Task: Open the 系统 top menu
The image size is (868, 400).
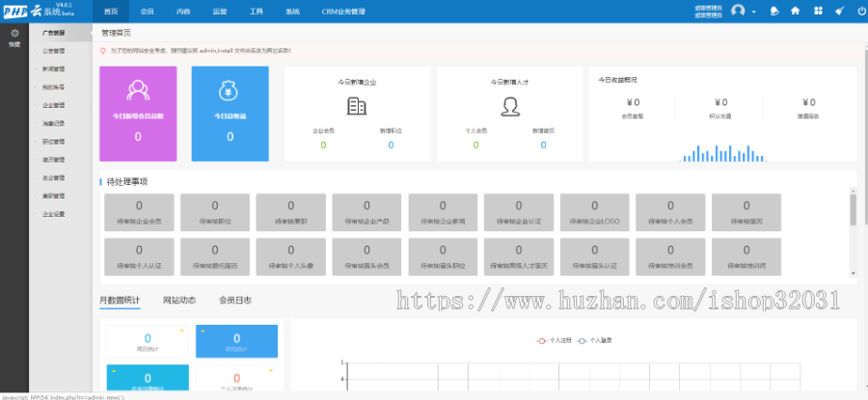Action: [x=293, y=11]
